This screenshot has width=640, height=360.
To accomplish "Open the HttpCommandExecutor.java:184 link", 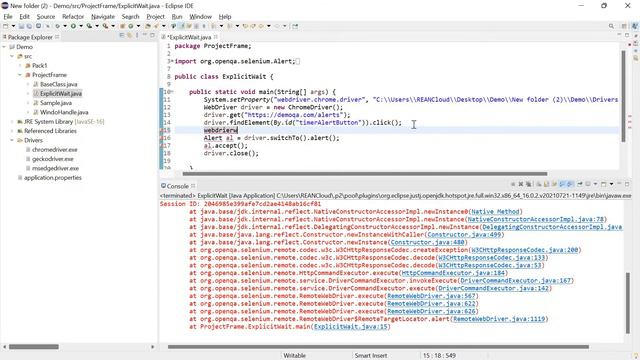I will (453, 273).
